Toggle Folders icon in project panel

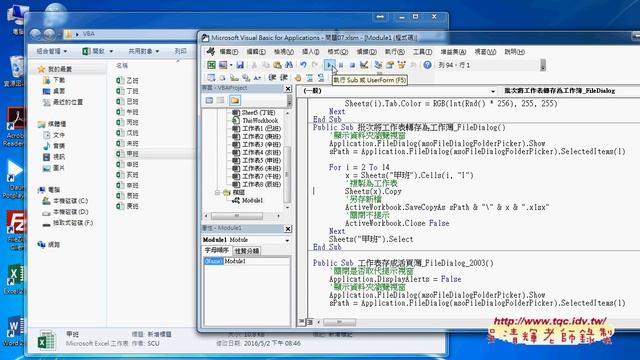(x=235, y=100)
